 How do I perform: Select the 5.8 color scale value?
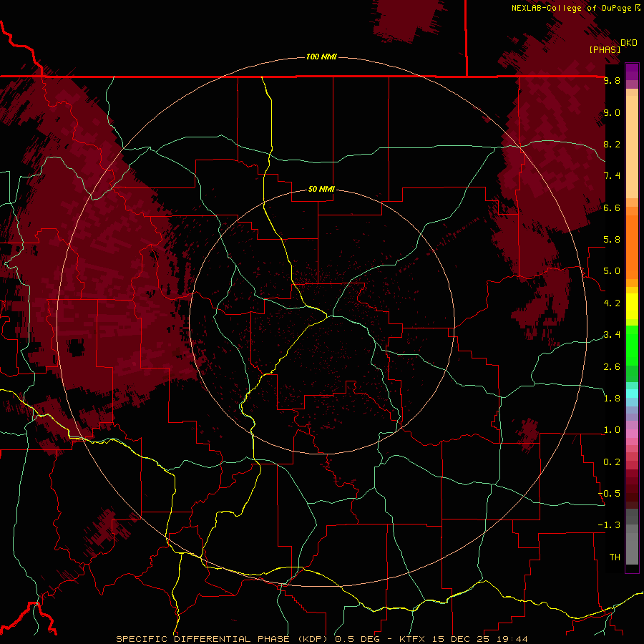(x=612, y=240)
